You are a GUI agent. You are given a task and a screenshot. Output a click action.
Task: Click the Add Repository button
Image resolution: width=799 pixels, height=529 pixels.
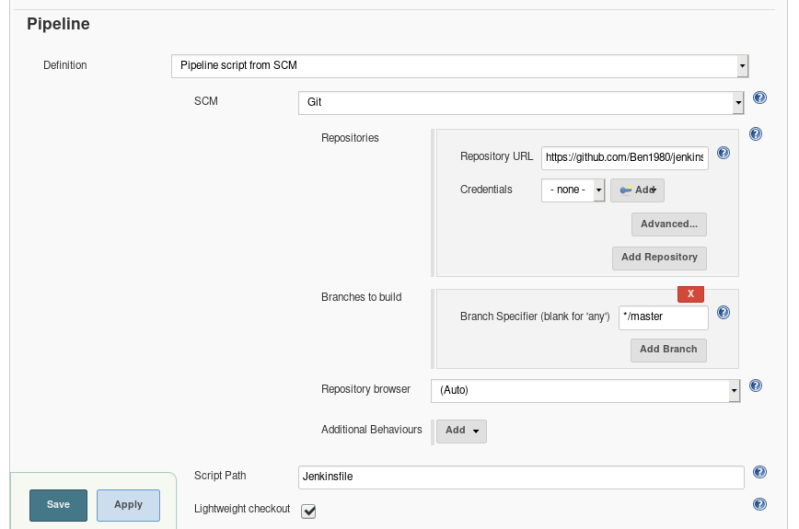click(x=659, y=258)
